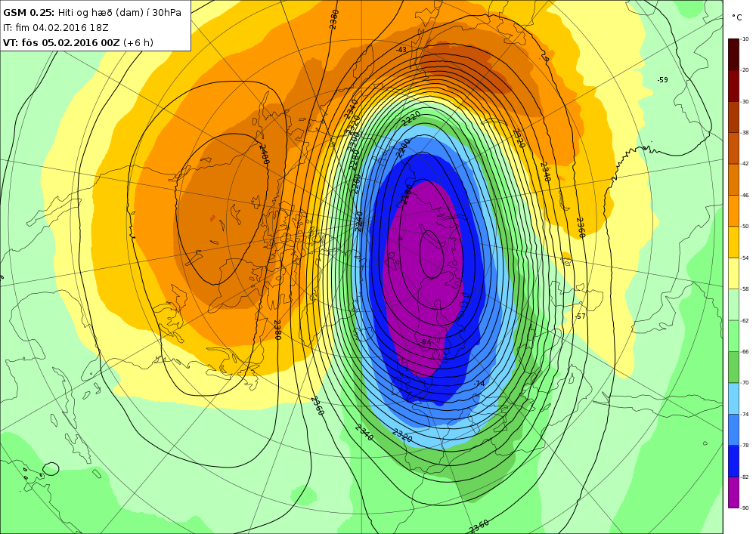Viewport: 756px width, 534px height.
Task: Select the dark blue legend swatch between -78 and -82
Action: pyautogui.click(x=733, y=461)
